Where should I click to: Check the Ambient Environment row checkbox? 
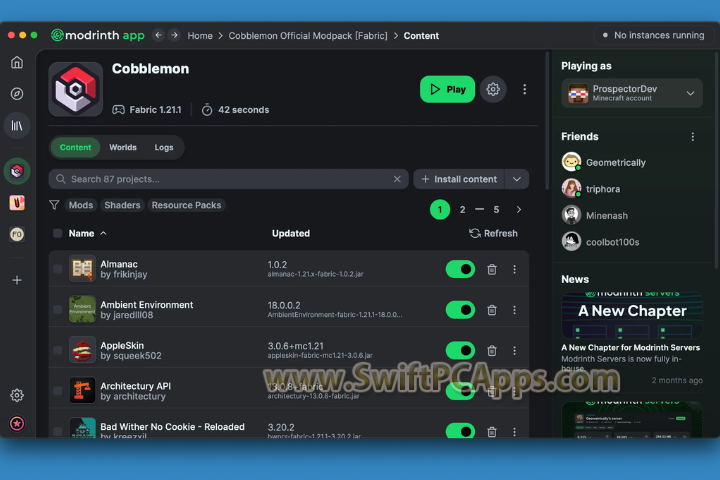pos(57,310)
